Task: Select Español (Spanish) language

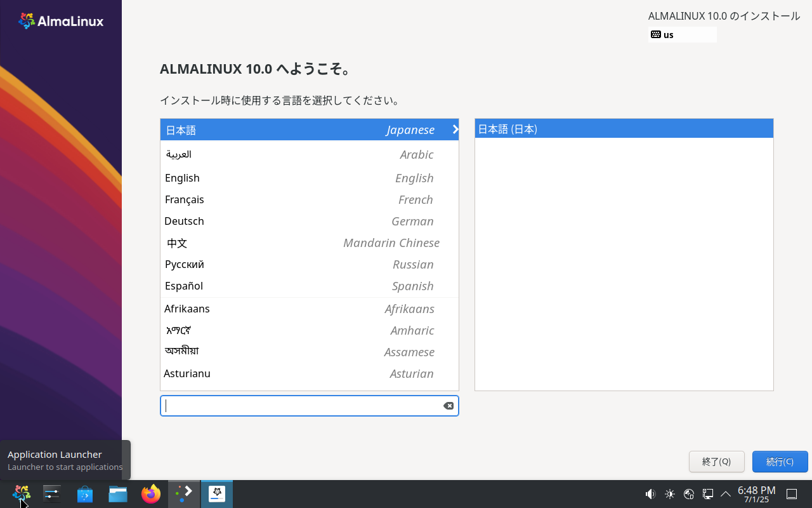Action: tap(310, 286)
